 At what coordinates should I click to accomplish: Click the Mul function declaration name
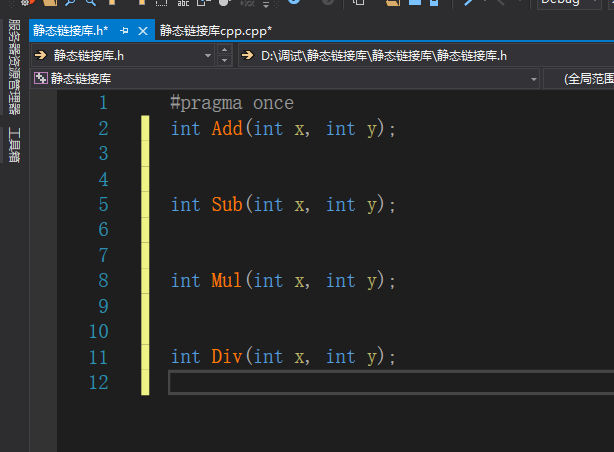tap(227, 280)
